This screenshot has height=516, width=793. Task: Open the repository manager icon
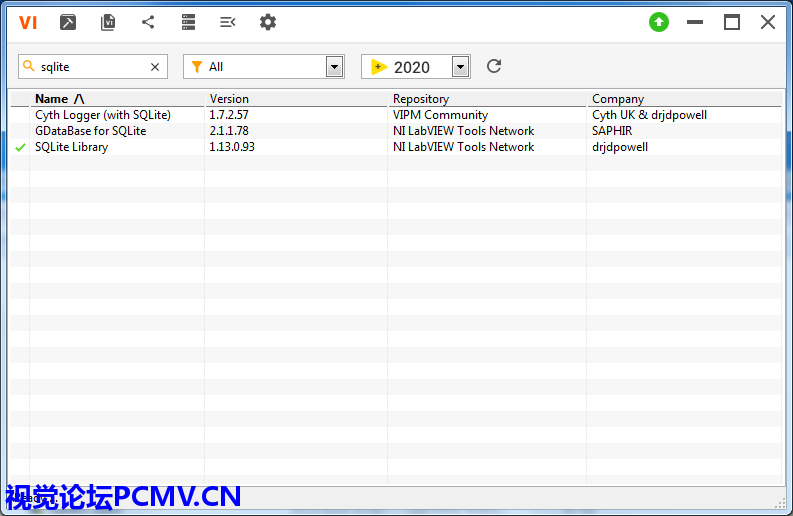click(188, 22)
